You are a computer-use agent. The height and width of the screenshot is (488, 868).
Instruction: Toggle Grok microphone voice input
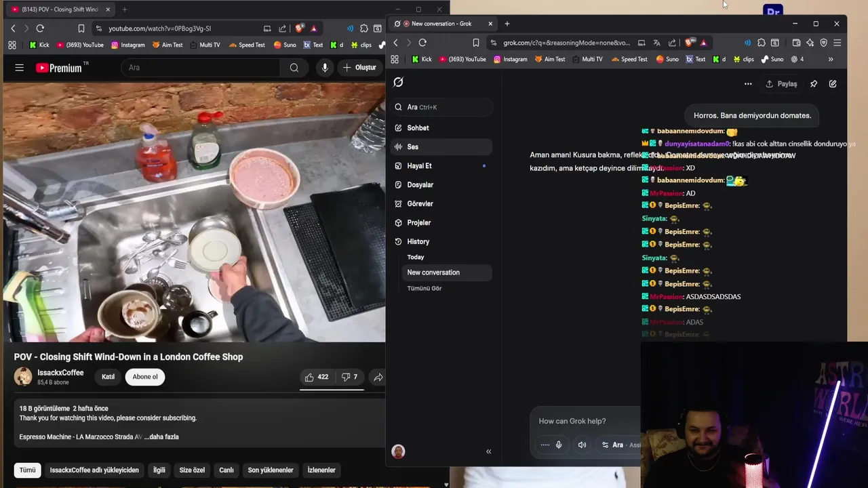[559, 445]
